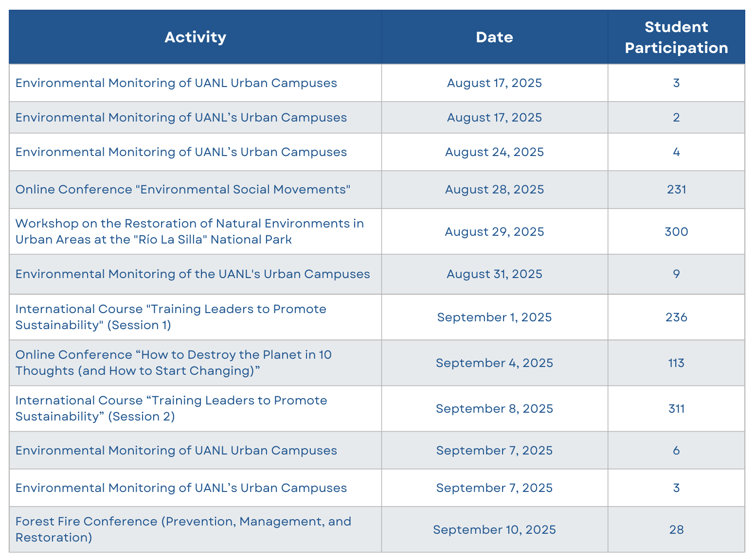Viewport: 754px width, 560px height.
Task: Click the September 1, 2025 date cell
Action: click(x=494, y=317)
